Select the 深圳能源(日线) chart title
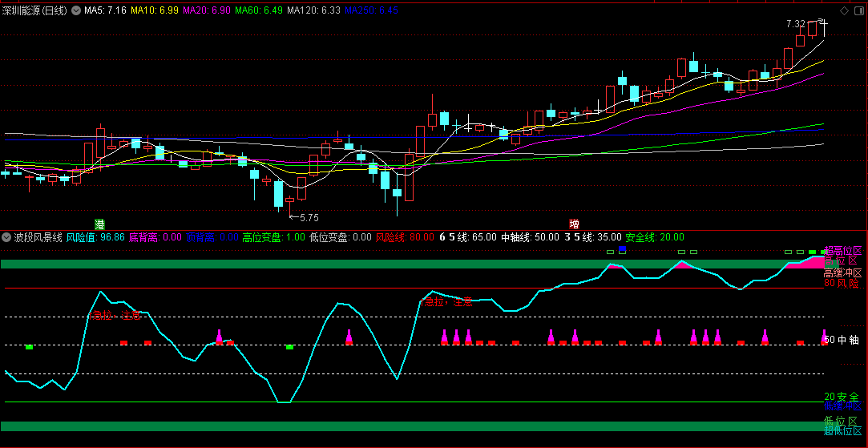Screen dimensions: 868x448 click(x=35, y=11)
